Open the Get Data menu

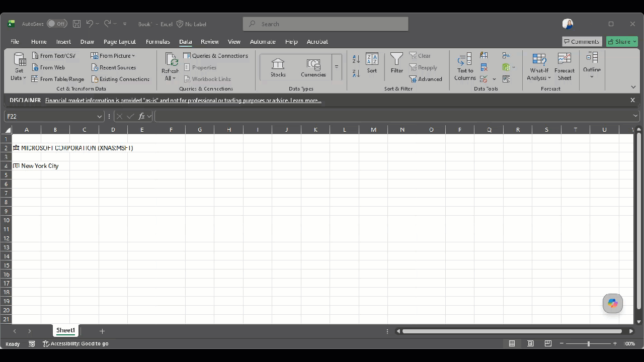[x=19, y=66]
